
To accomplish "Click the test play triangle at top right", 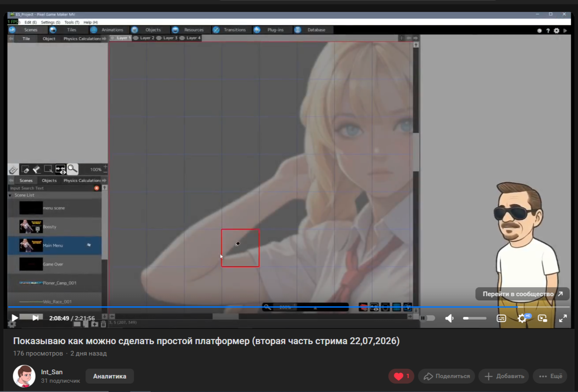I will point(565,31).
